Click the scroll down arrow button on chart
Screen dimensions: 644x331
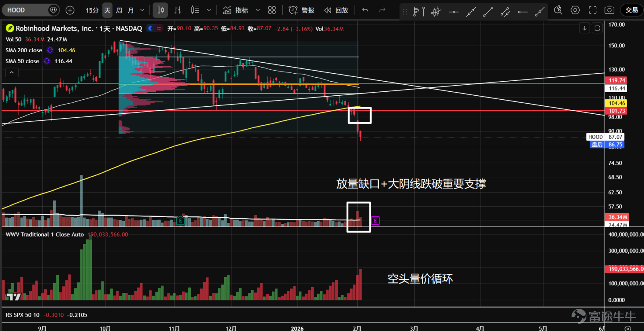coord(584,28)
